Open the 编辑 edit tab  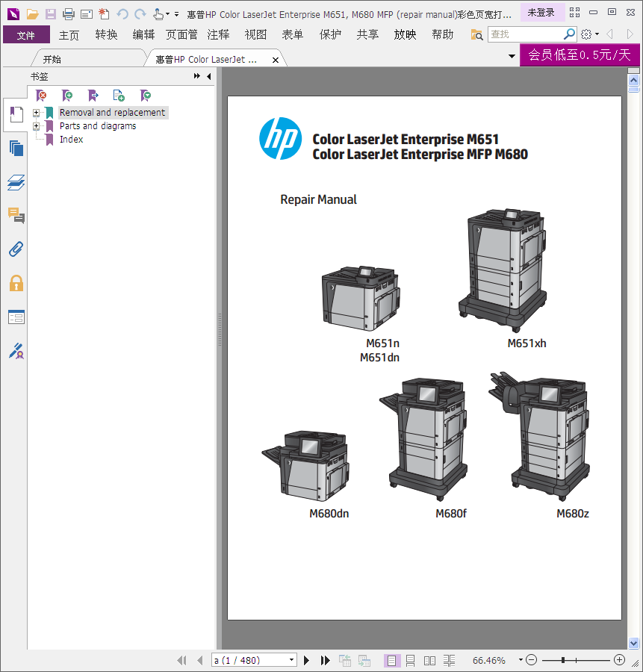(143, 34)
